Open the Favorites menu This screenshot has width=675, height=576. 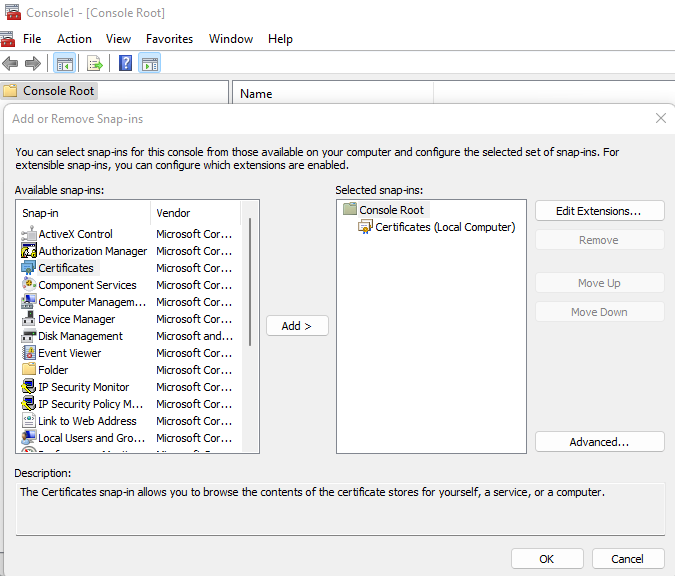pos(169,39)
